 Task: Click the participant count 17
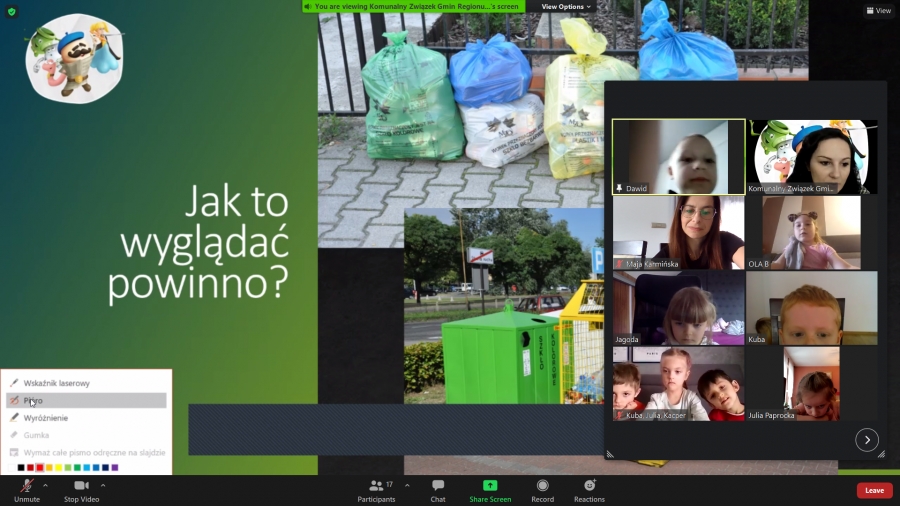pos(389,485)
